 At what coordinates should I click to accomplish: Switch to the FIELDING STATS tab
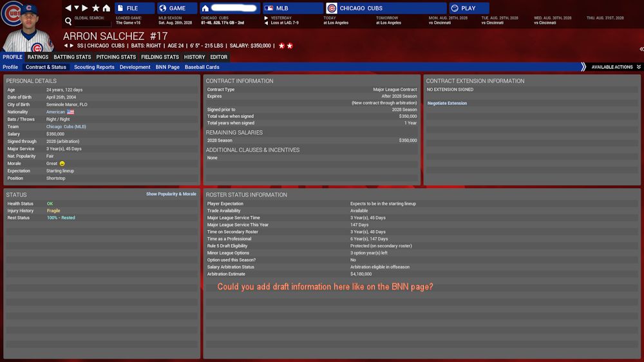[x=160, y=57]
